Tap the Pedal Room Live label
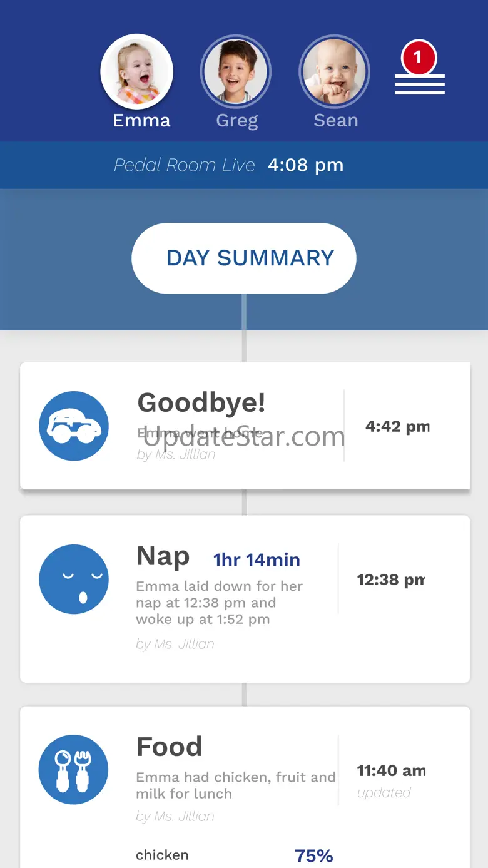 coord(185,165)
